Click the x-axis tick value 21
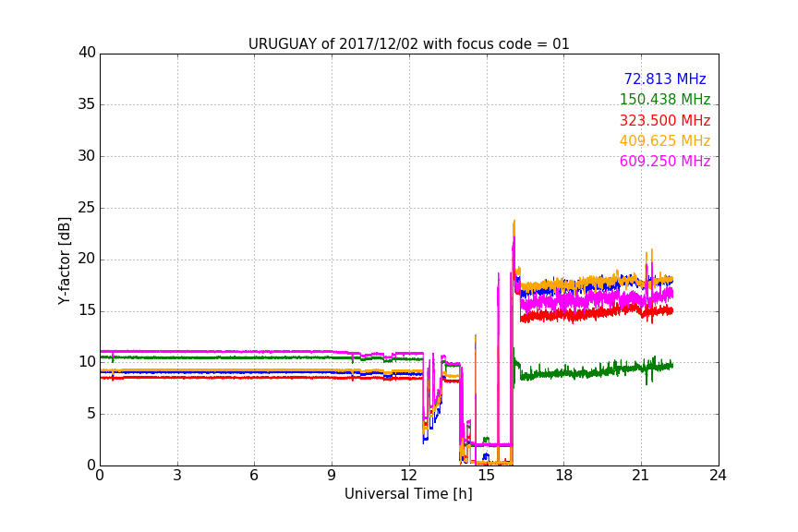The width and height of the screenshot is (798, 532). click(641, 476)
